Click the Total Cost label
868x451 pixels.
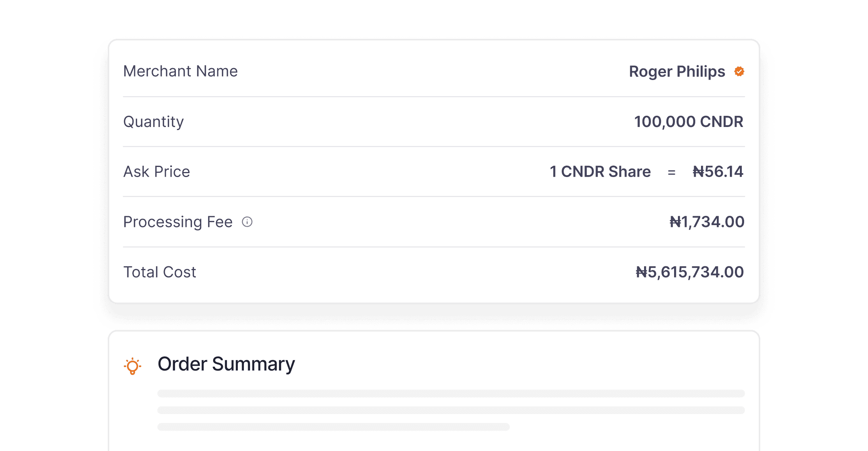(160, 272)
